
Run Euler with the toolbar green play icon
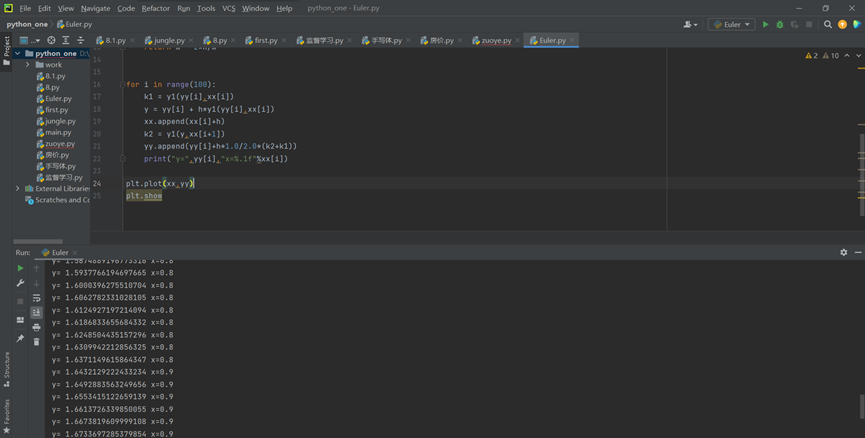click(x=765, y=24)
